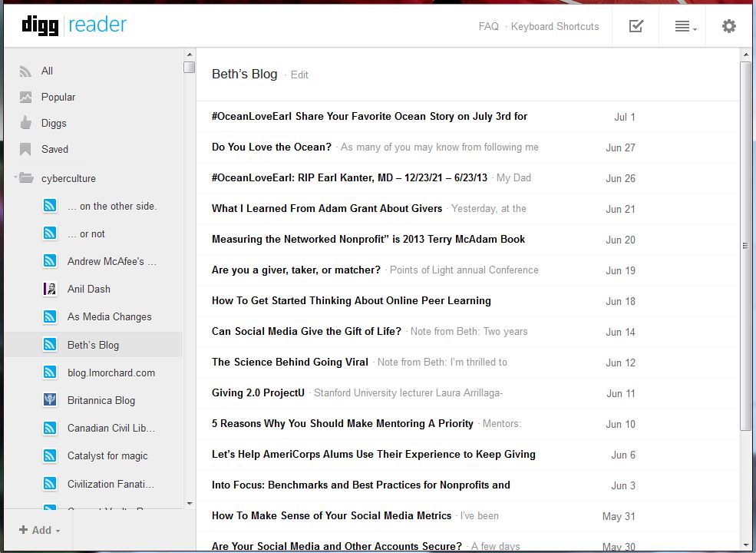Click the feed icon for Canadian Civil Lib
Screen dimensions: 756x553
(x=50, y=428)
